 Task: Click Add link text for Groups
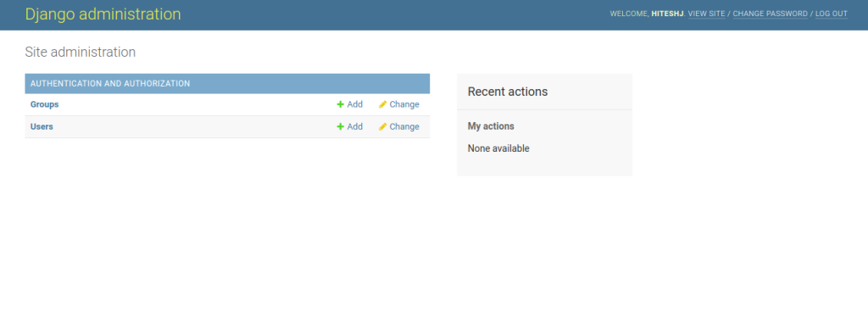[355, 104]
